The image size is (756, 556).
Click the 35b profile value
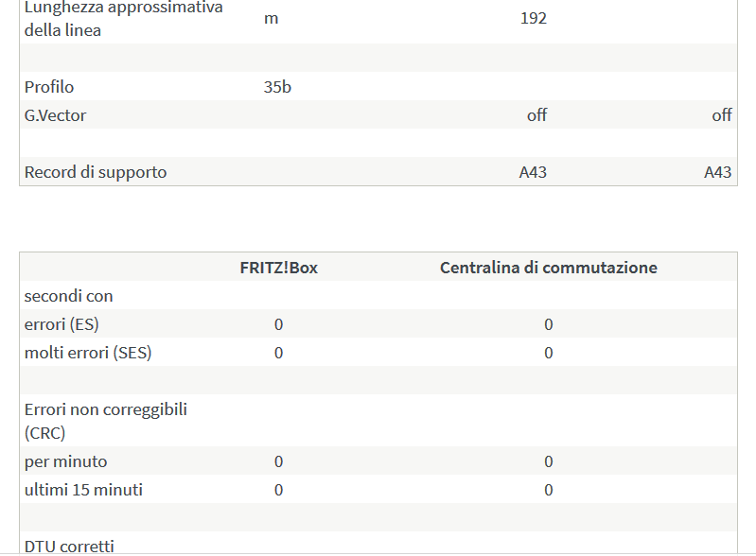[277, 87]
